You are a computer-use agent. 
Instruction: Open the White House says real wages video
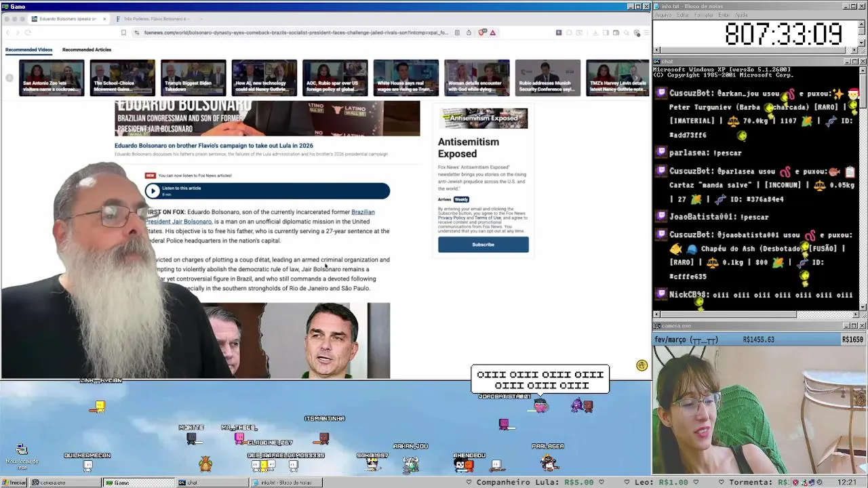pyautogui.click(x=406, y=78)
